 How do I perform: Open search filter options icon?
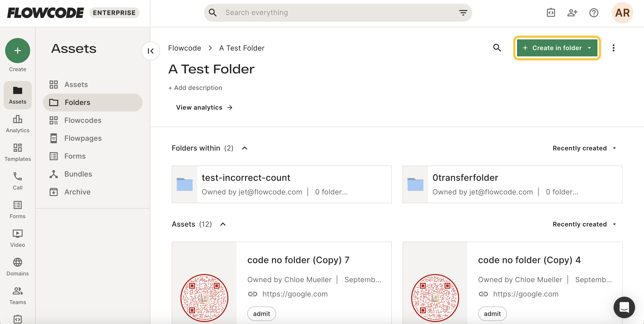click(x=463, y=13)
